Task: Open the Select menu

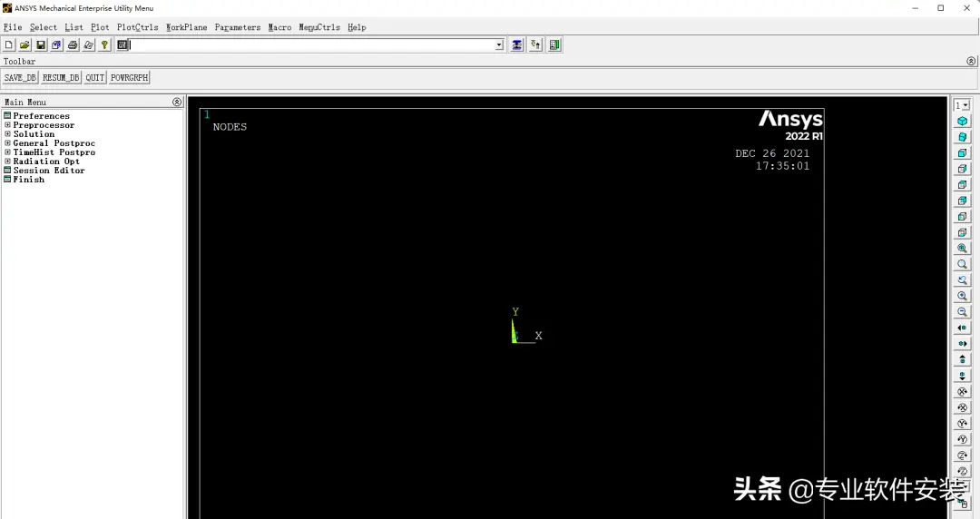Action: click(44, 27)
